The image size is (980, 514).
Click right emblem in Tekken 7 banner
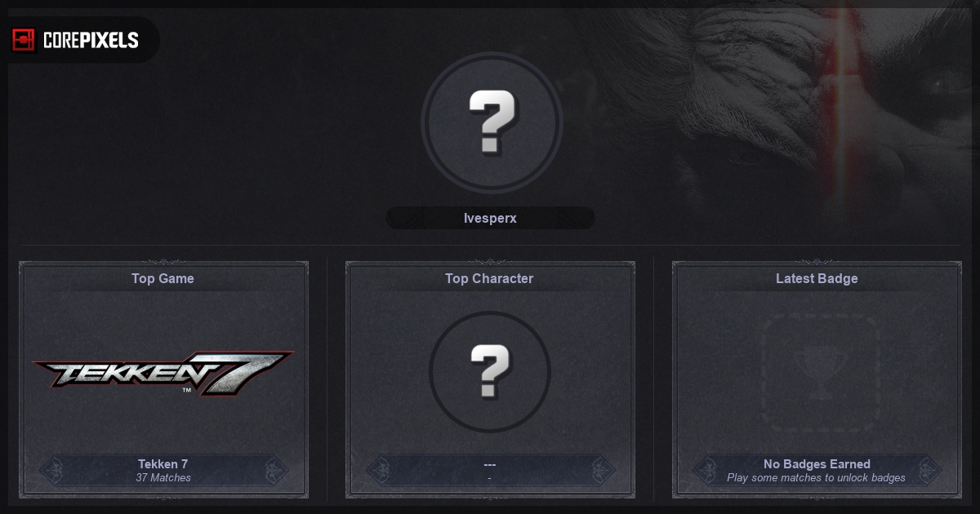click(x=274, y=471)
